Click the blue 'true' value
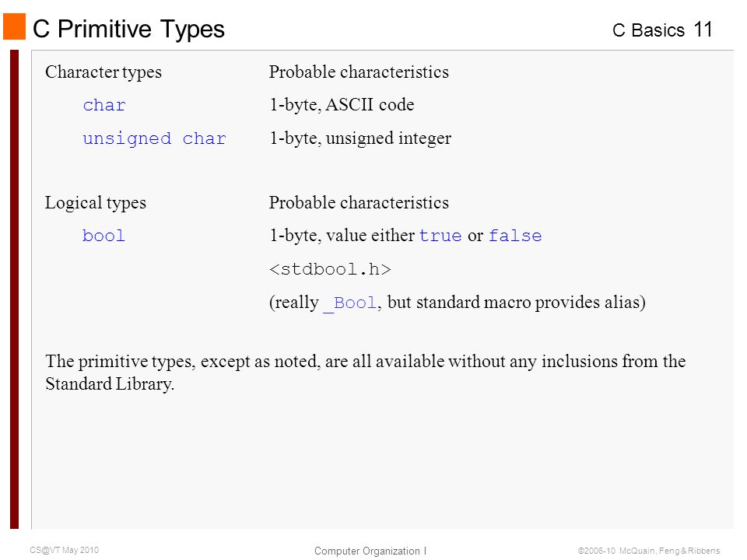 [x=440, y=236]
